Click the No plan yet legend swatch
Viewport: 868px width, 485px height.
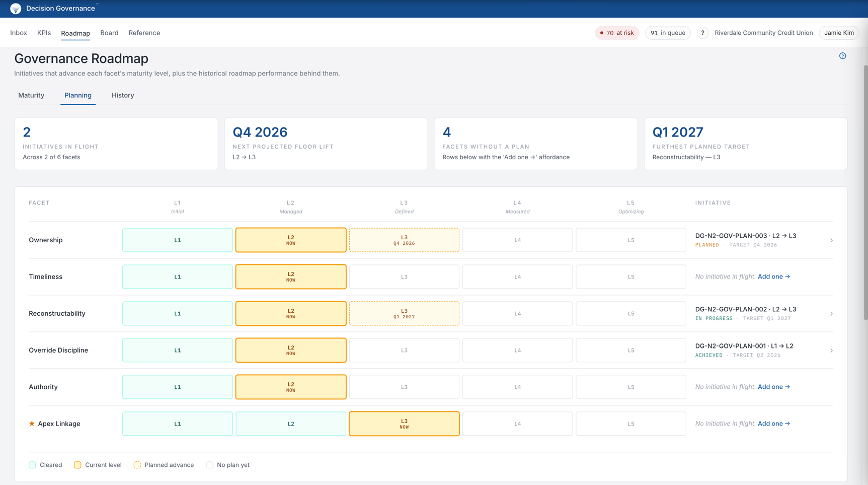209,465
